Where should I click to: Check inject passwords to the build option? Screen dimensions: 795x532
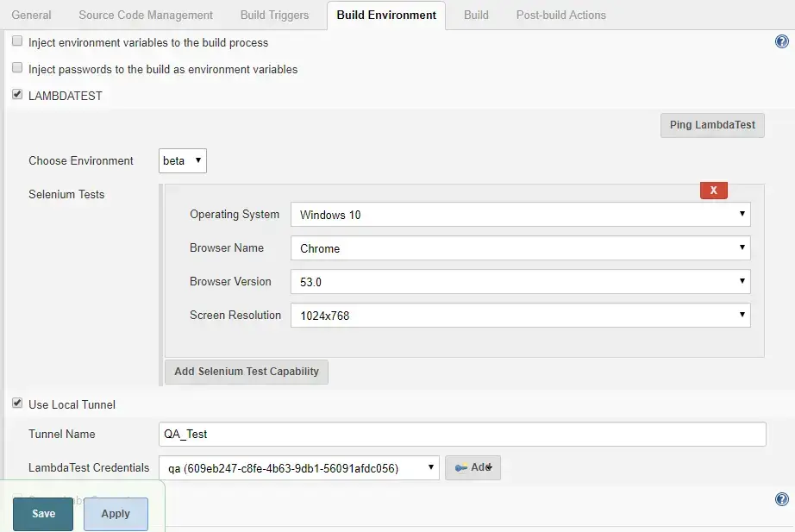(x=16, y=68)
